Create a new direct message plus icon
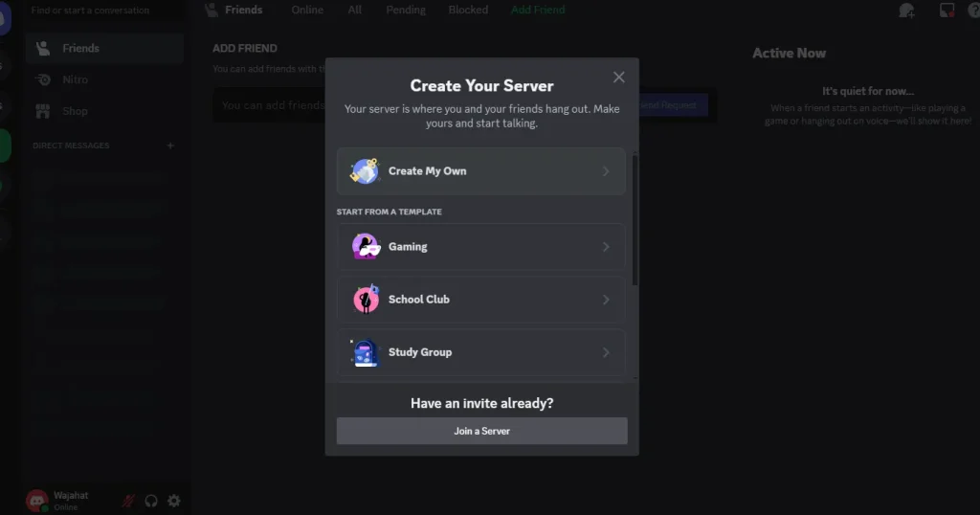 click(170, 146)
